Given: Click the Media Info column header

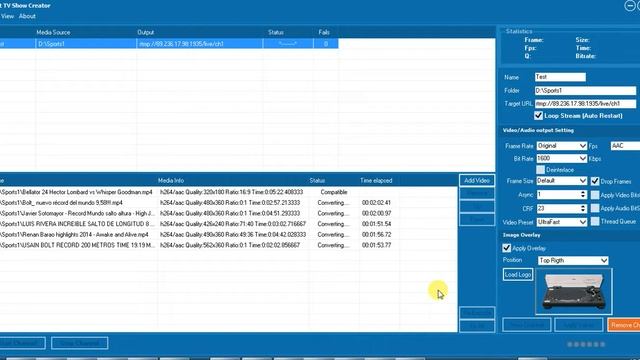Looking at the screenshot, I should (171, 180).
